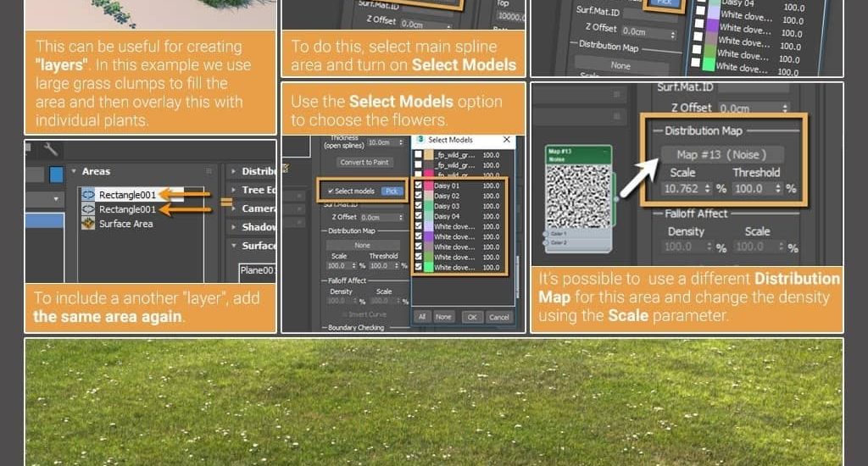868x466 pixels.
Task: Expand the Camera rollout
Action: coord(232,208)
